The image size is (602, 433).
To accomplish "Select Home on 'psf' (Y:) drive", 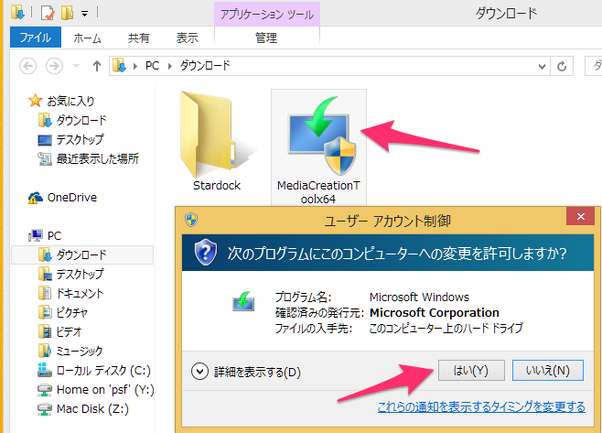I will 96,390.
